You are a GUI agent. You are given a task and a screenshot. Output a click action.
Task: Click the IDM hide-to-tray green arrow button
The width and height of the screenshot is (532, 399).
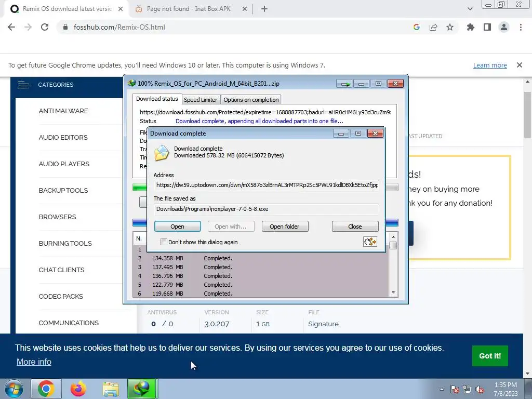(344, 84)
